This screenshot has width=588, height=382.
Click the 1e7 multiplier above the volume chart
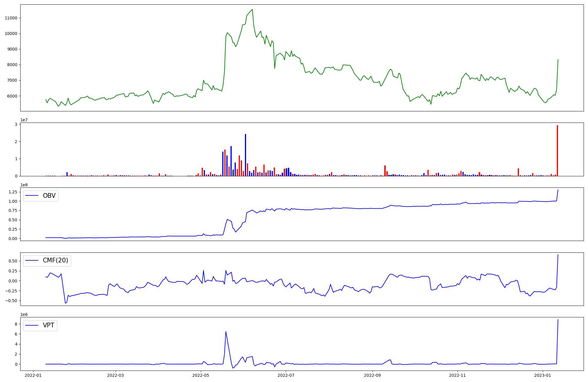click(x=24, y=120)
